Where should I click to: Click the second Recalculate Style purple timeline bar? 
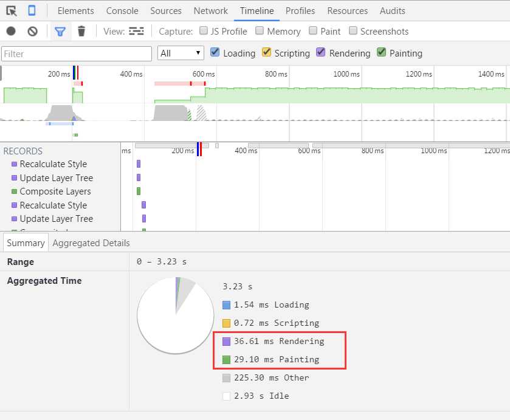(x=144, y=205)
